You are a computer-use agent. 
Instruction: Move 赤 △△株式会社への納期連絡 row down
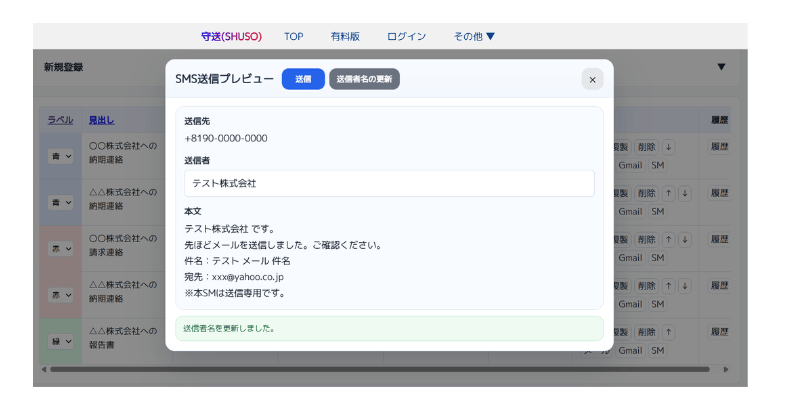point(685,286)
